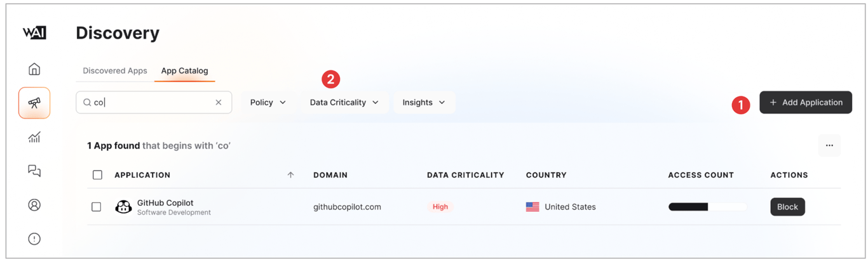Screen dimensions: 868x262
Task: Select the App Catalog tab
Action: [x=184, y=70]
